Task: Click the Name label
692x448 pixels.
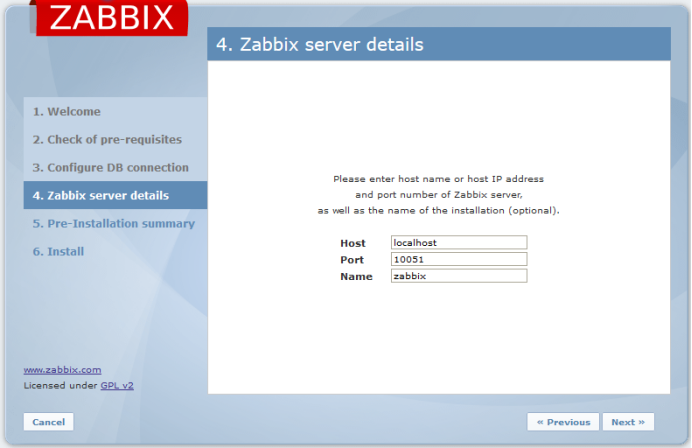Action: coord(356,277)
